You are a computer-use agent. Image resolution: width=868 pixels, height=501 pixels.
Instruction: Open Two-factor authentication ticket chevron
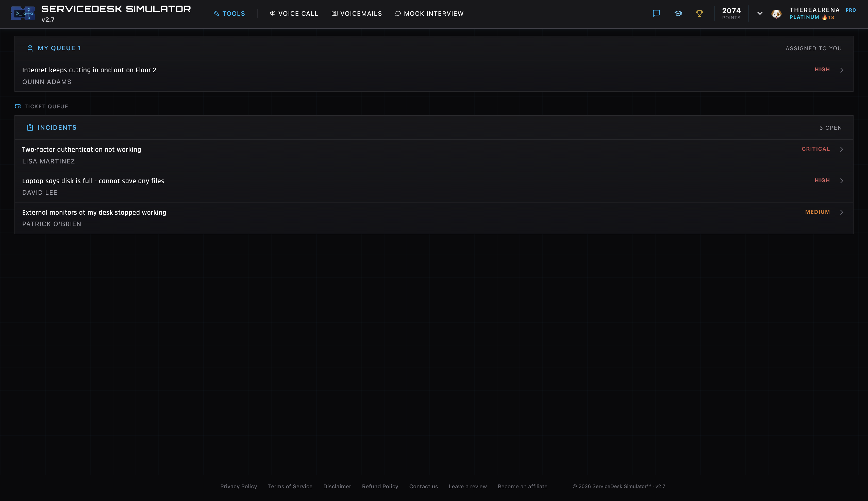click(841, 149)
